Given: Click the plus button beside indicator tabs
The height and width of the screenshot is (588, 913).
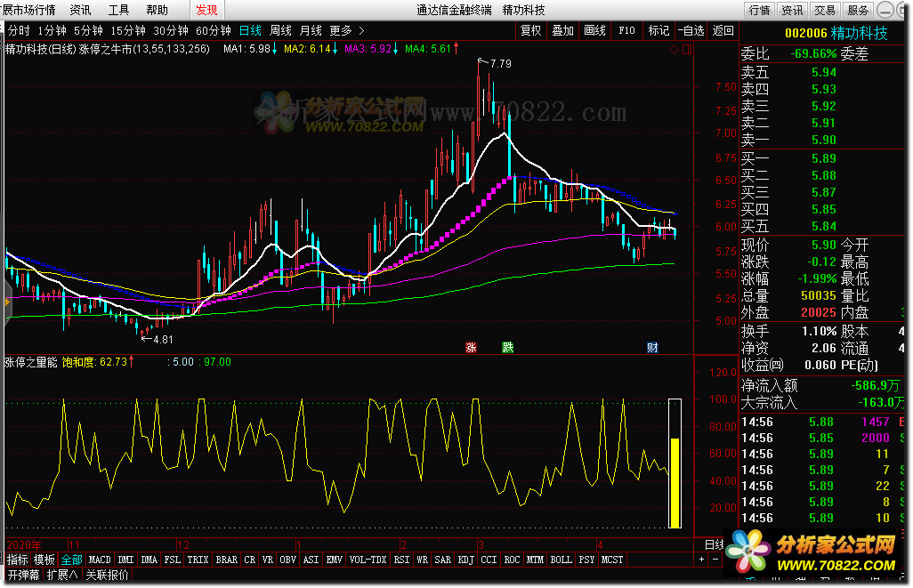Looking at the screenshot, I should click(x=701, y=560).
